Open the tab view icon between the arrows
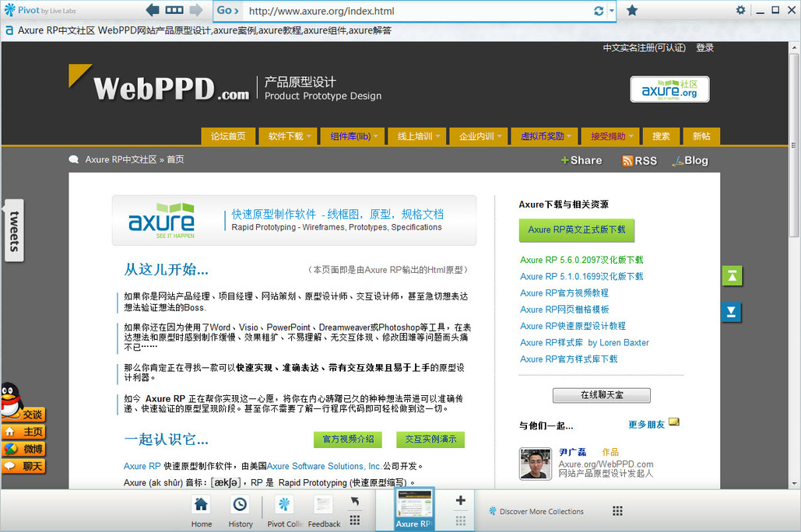 pos(174,9)
